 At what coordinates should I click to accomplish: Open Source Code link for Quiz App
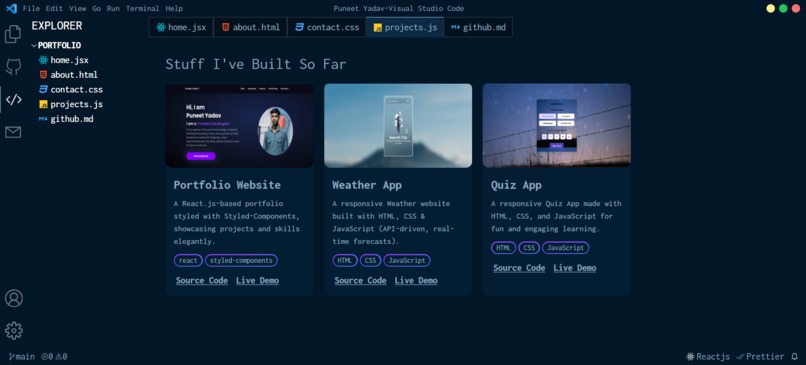[x=519, y=268]
